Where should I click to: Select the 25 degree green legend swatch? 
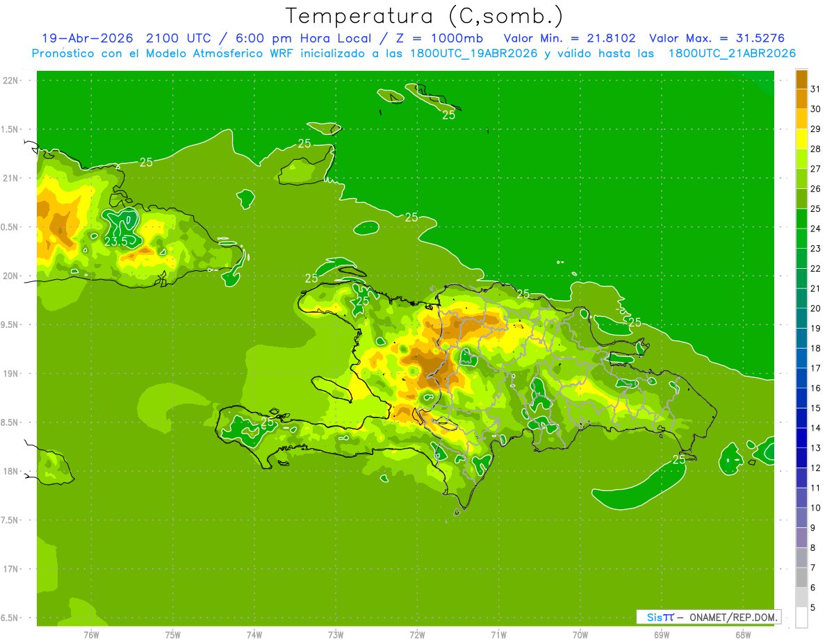pos(801,199)
